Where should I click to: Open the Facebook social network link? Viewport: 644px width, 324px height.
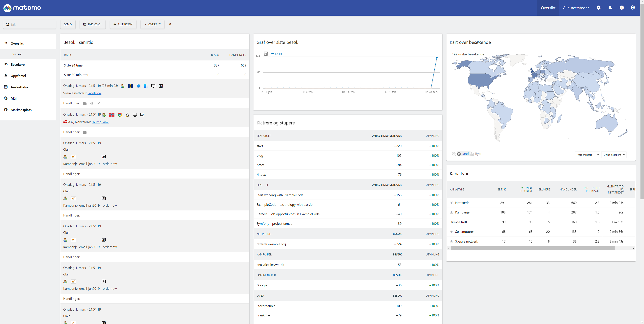pos(94,93)
